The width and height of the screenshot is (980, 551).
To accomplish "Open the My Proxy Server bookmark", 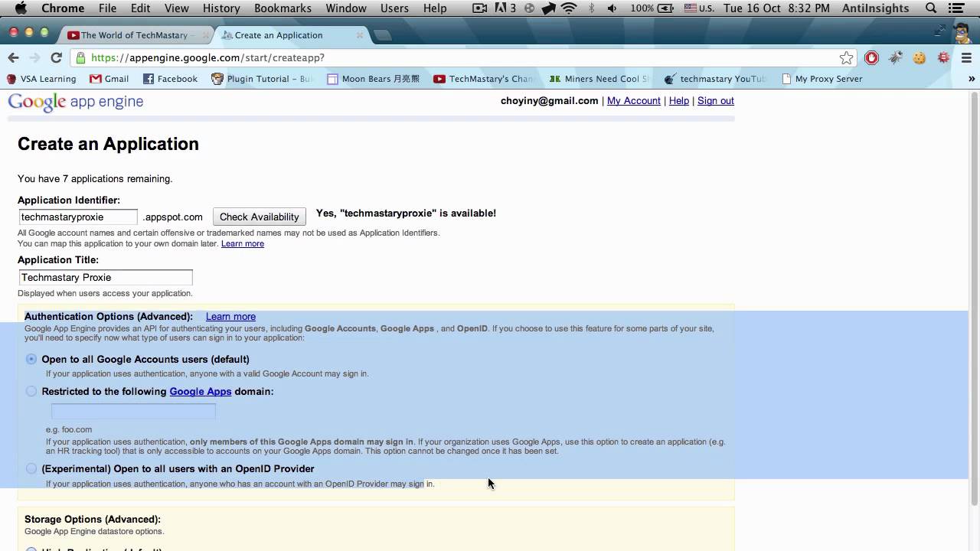I will 822,79.
